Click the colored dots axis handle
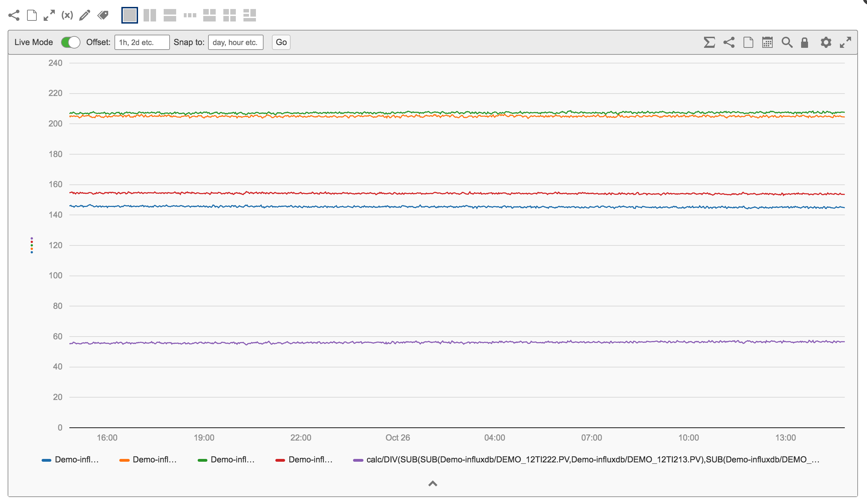The width and height of the screenshot is (867, 504). point(32,245)
